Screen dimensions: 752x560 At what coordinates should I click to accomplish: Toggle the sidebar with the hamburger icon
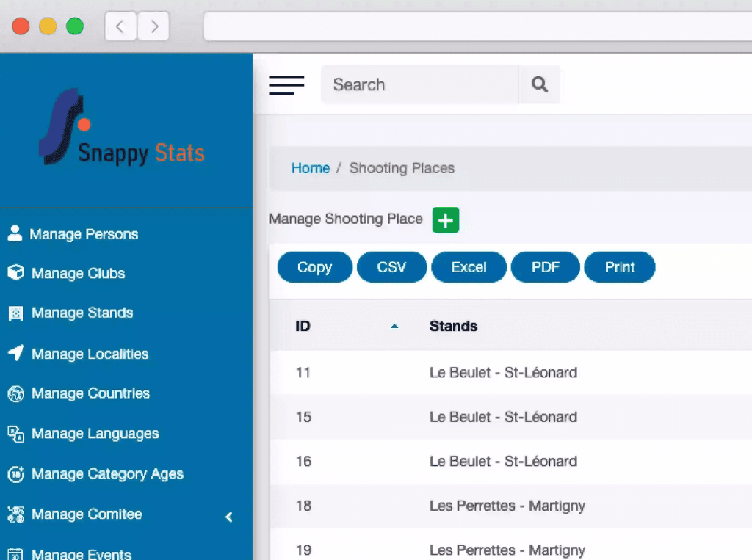click(286, 84)
